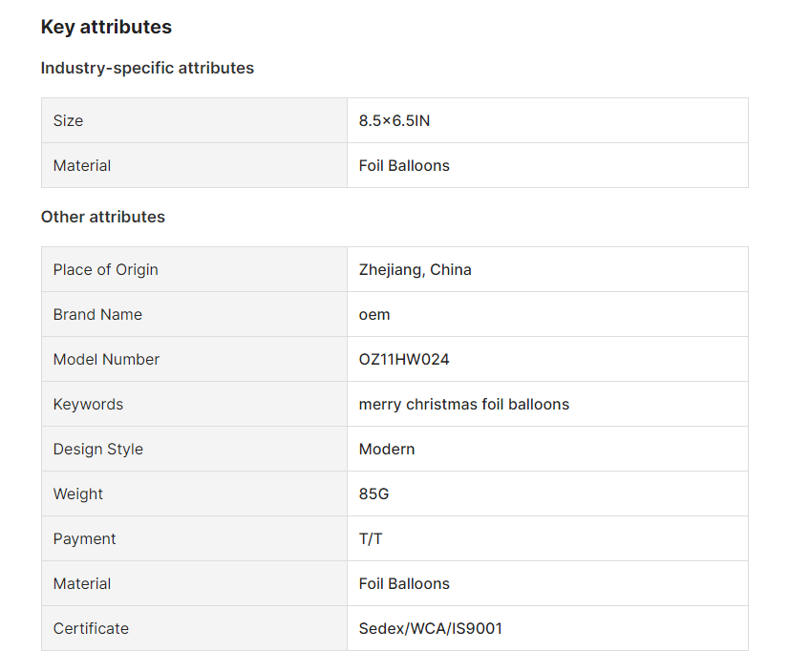Select the Model Number label

pos(106,359)
